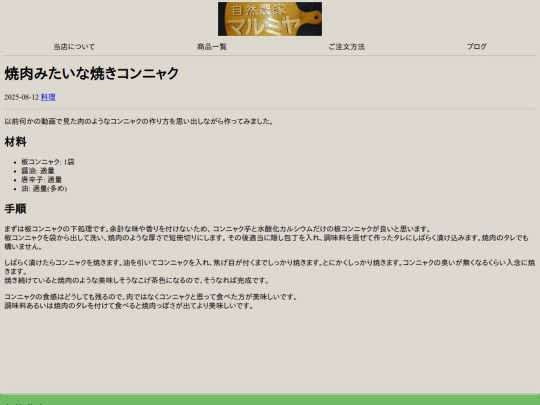Open the 商品一覧 menu item
The height and width of the screenshot is (405, 540).
(212, 46)
